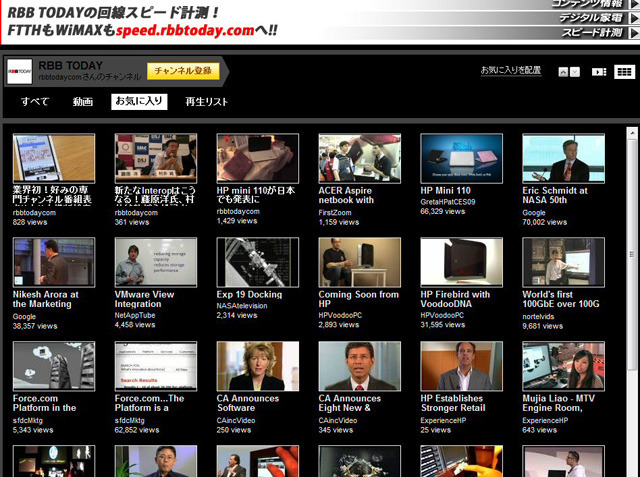Open the HP Establishes Stronger Retail thumbnail
Screen dimensions: 640x477
pyautogui.click(x=462, y=366)
